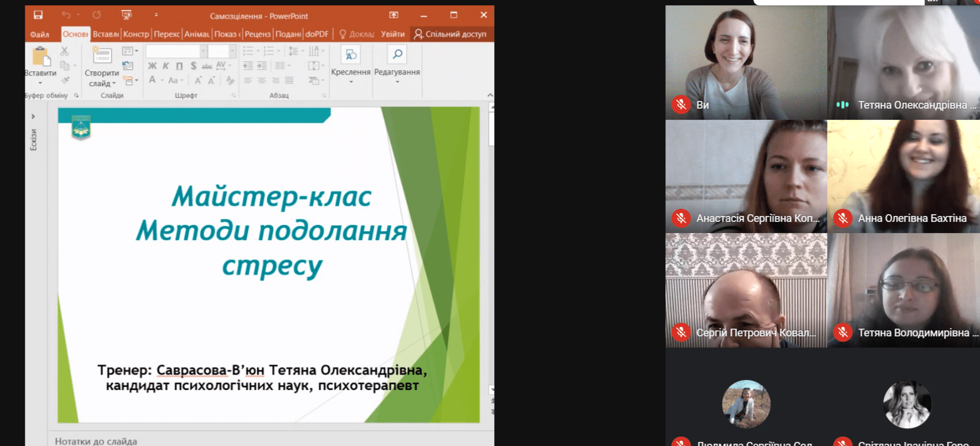
Task: Click the Cut scissors icon
Action: [x=65, y=52]
